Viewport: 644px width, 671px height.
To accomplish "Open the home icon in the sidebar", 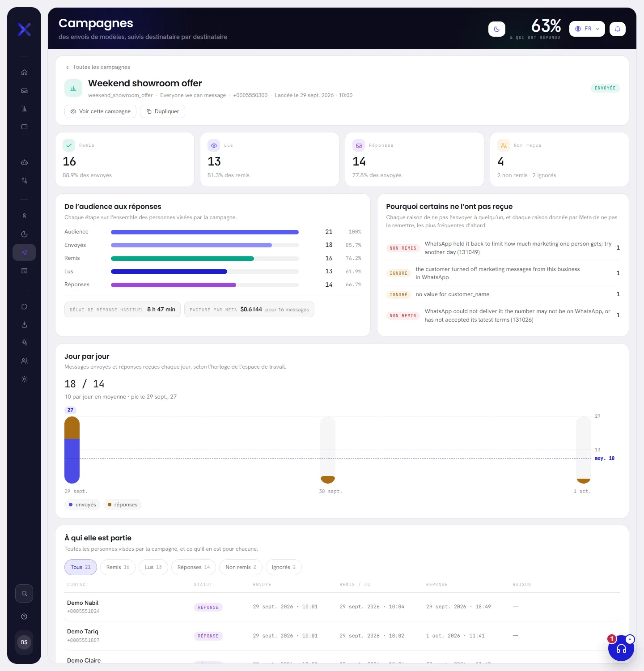I will (x=24, y=72).
